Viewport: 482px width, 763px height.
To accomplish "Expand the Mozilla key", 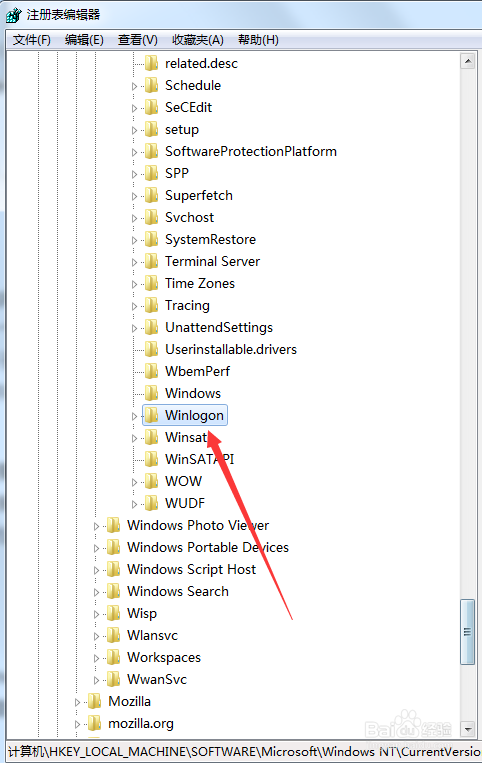I will [77, 702].
